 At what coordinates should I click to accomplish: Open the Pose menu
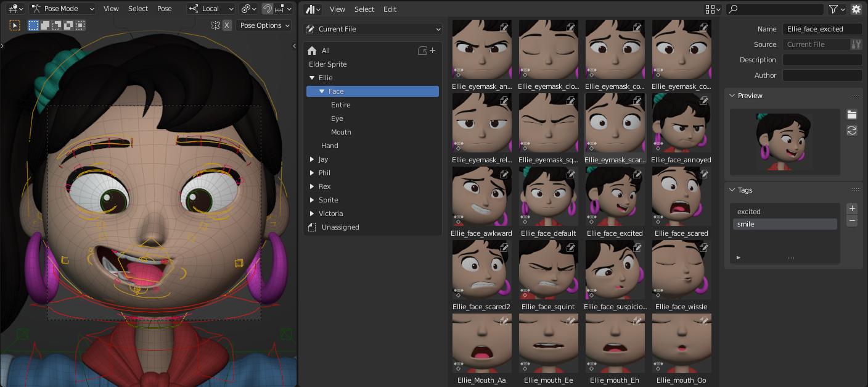(x=164, y=9)
